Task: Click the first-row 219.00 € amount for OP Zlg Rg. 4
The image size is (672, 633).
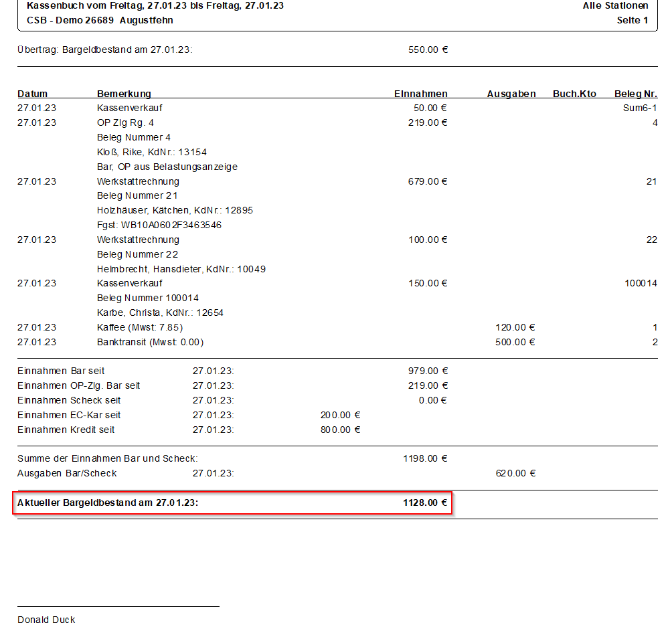Action: point(428,122)
